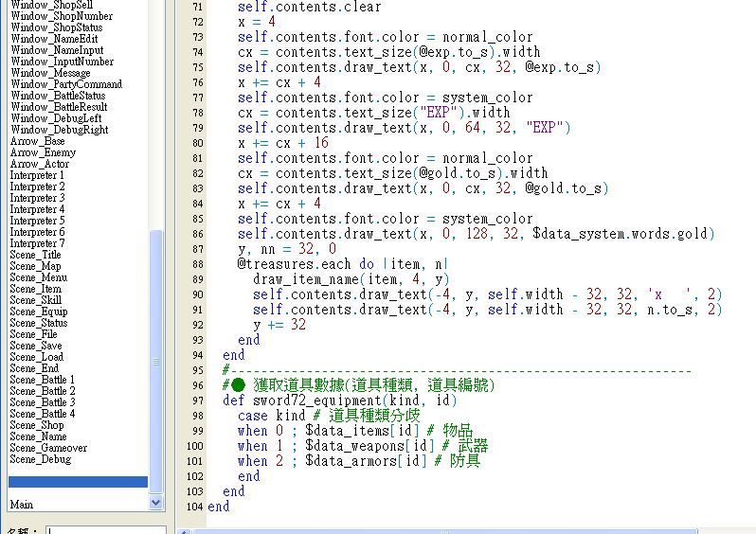756x534 pixels.
Task: Select Window_BattleResult script
Action: click(x=59, y=107)
